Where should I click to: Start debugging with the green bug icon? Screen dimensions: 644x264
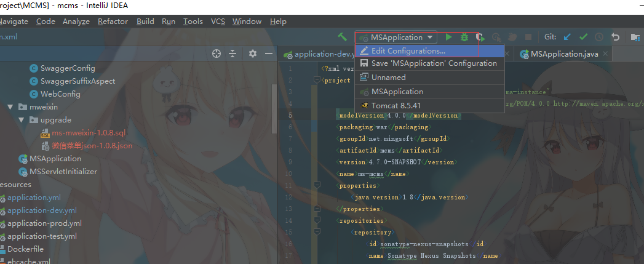pyautogui.click(x=464, y=37)
